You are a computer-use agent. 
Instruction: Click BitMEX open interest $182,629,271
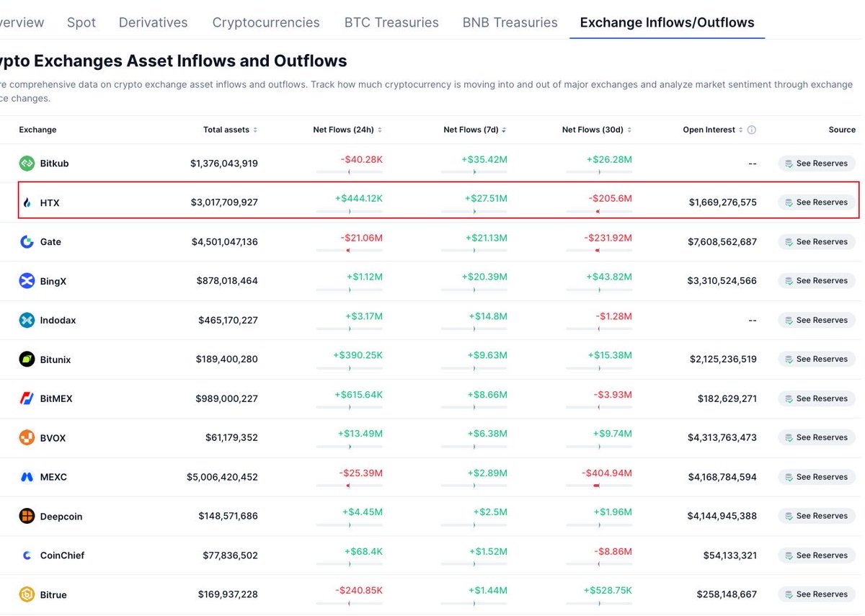[x=727, y=398]
